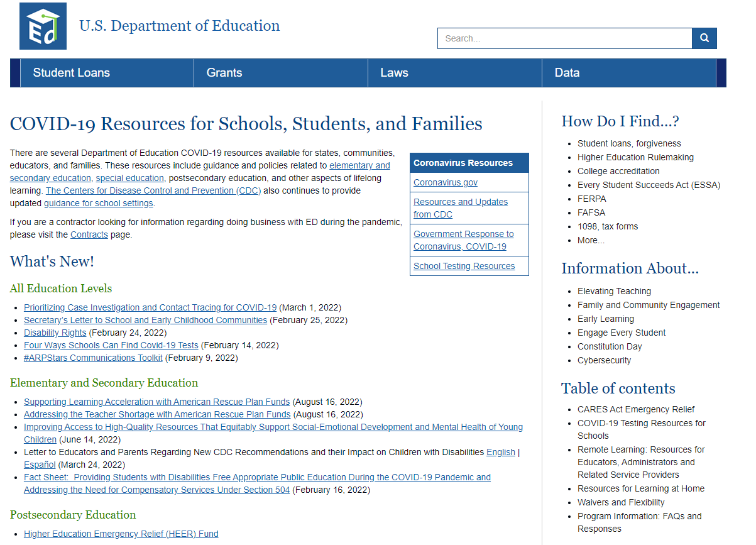Screen dimensions: 756x545
Task: Select 1098, tax forms item
Action: pyautogui.click(x=608, y=226)
